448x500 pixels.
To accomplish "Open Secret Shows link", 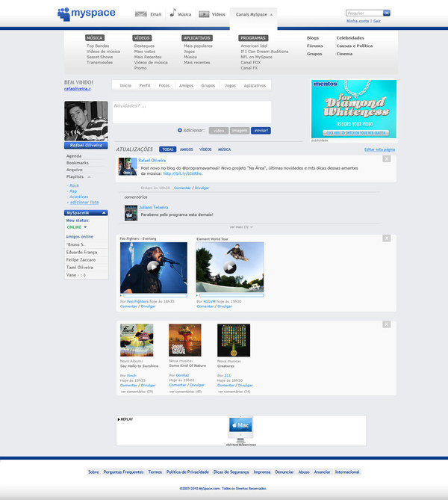I will (100, 57).
